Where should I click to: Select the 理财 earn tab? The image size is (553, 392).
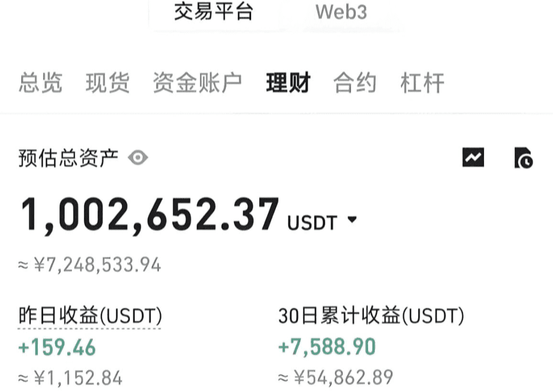[x=288, y=82]
